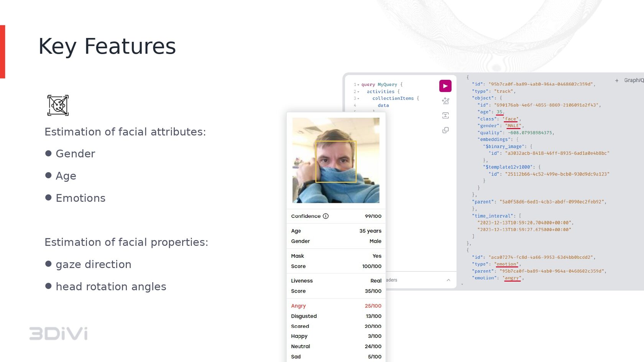Image resolution: width=644 pixels, height=362 pixels.
Task: Click the Prettify query icon
Action: tap(445, 101)
